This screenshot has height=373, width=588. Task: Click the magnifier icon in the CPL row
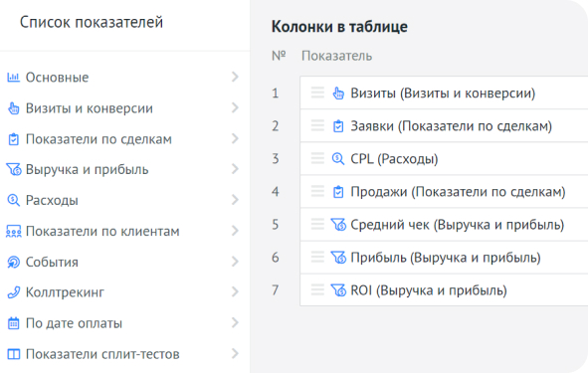pos(338,159)
